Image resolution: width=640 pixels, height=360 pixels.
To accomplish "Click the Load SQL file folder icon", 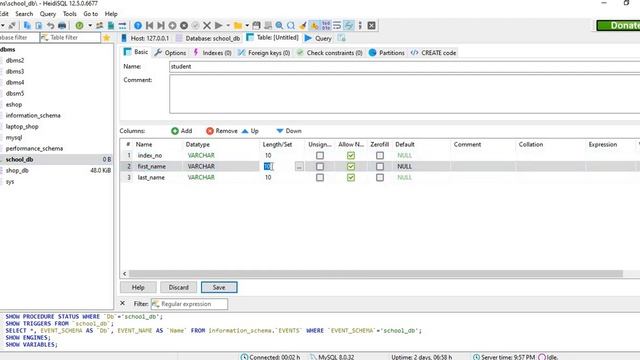I will coord(238,25).
